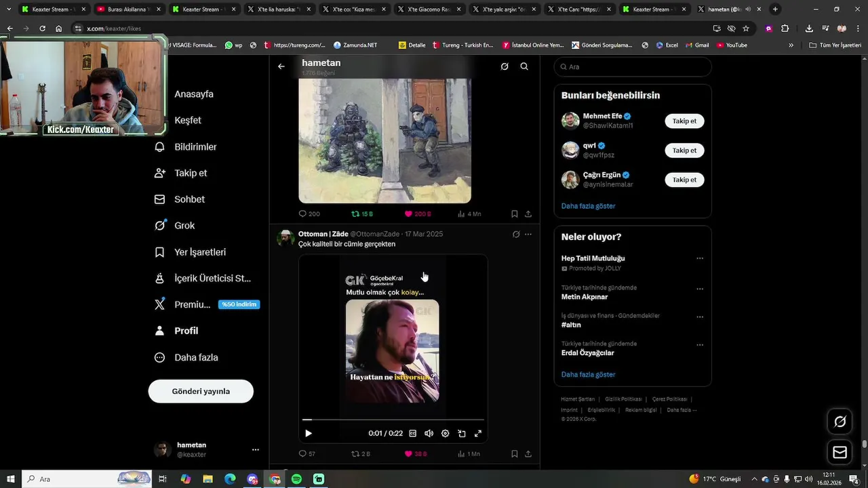Screen dimensions: 868x488
Task: Search within profile using magnifier icon
Action: [524, 66]
